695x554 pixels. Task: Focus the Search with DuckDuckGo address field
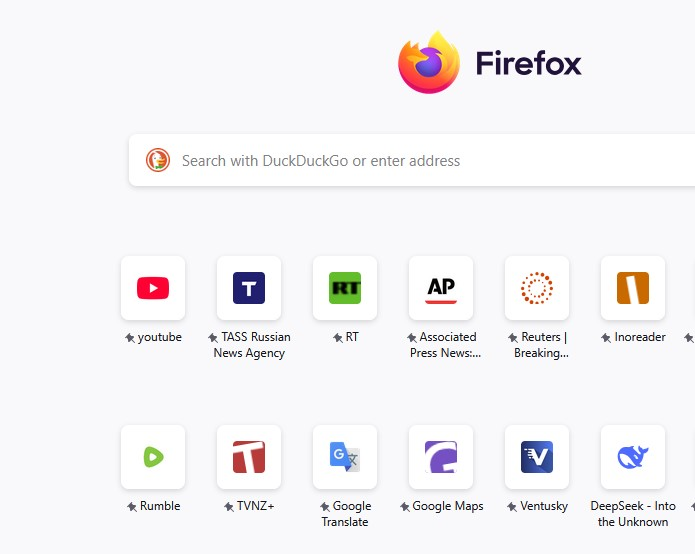click(412, 160)
